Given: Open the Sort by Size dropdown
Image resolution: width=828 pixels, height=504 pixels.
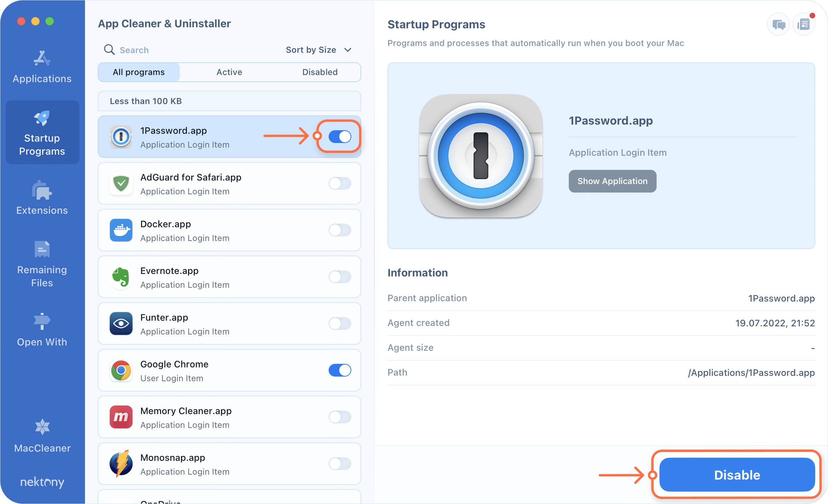Looking at the screenshot, I should click(318, 50).
